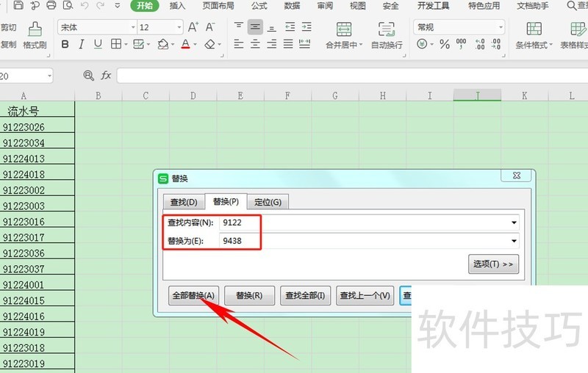
Task: Apply thousands separator (000) format
Action: [x=462, y=44]
